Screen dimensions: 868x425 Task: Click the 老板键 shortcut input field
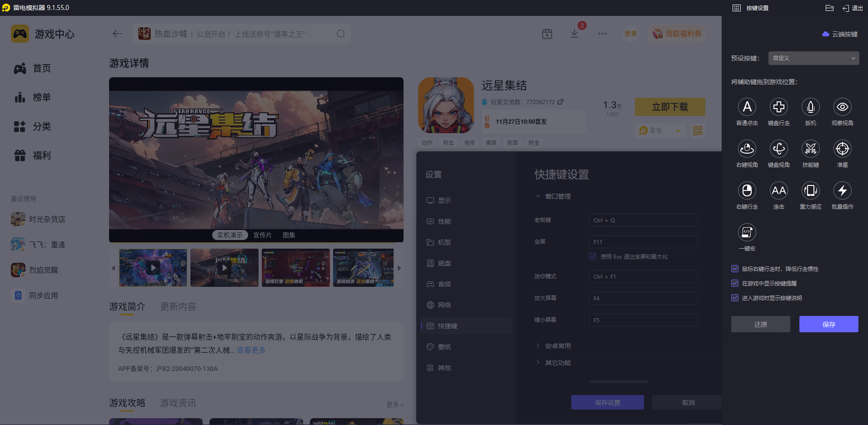(x=643, y=220)
